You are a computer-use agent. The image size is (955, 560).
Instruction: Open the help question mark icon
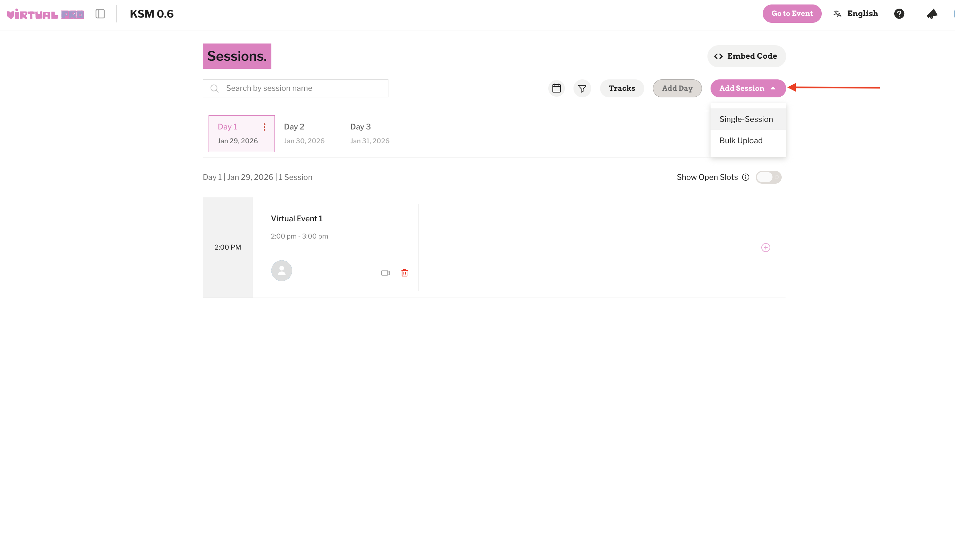tap(899, 14)
